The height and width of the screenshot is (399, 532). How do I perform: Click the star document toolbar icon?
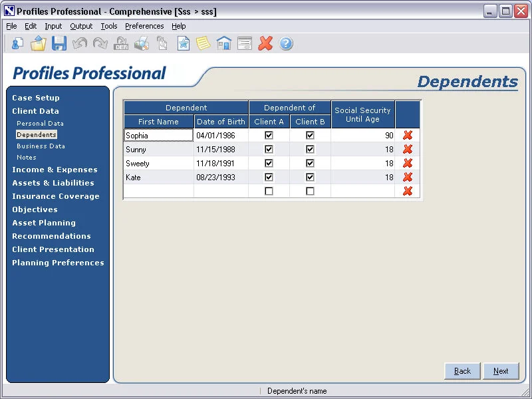[184, 43]
